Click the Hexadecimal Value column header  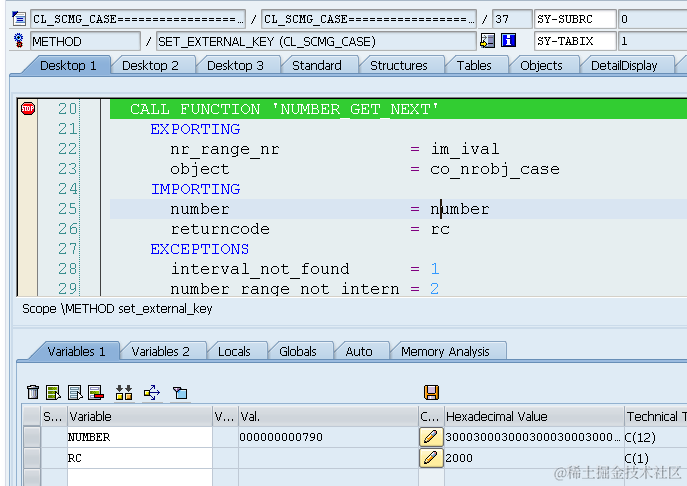[534, 416]
